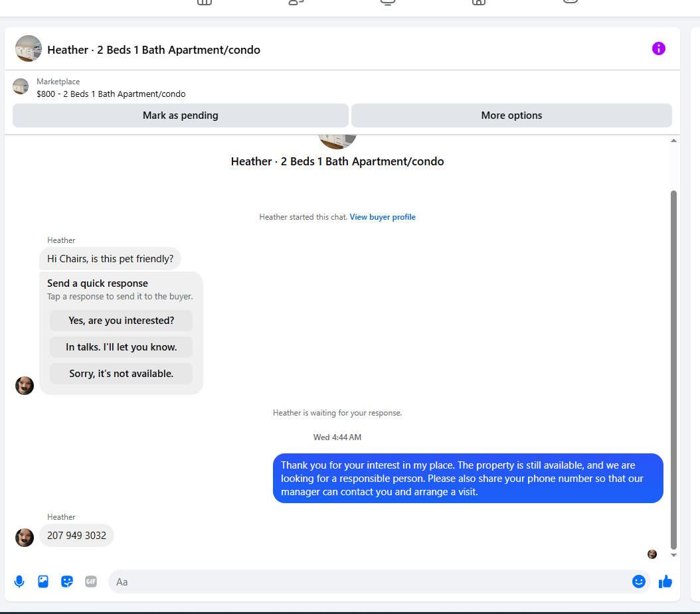Screen dimensions: 700x614
Task: Choose a sticker from the sticker icon
Action: (67, 581)
